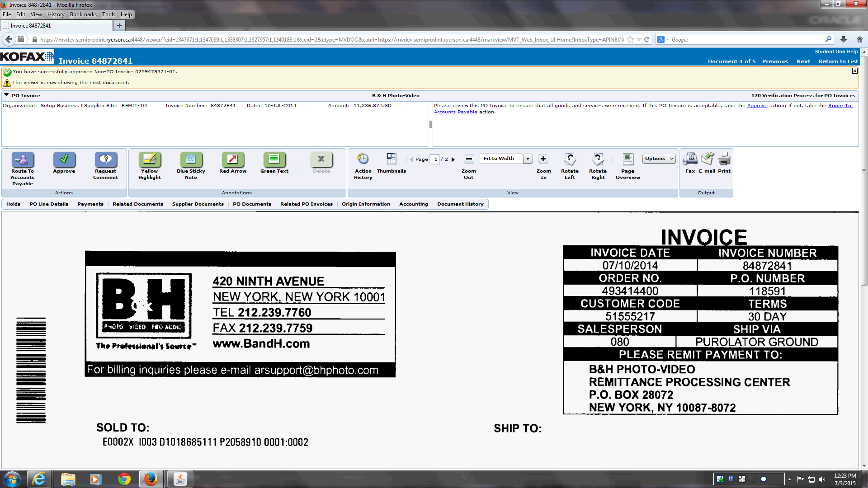Image resolution: width=868 pixels, height=488 pixels.
Task: Click the green Approve checkmark icon
Action: (64, 160)
